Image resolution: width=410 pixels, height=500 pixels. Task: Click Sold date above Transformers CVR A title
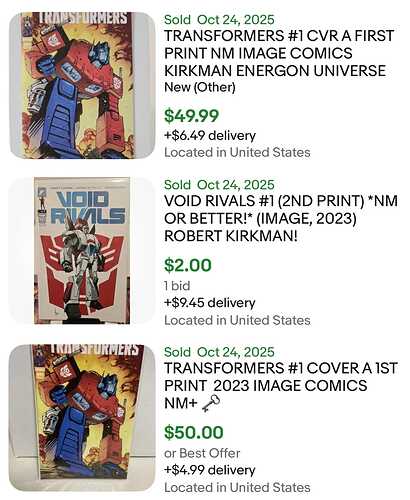(x=219, y=20)
